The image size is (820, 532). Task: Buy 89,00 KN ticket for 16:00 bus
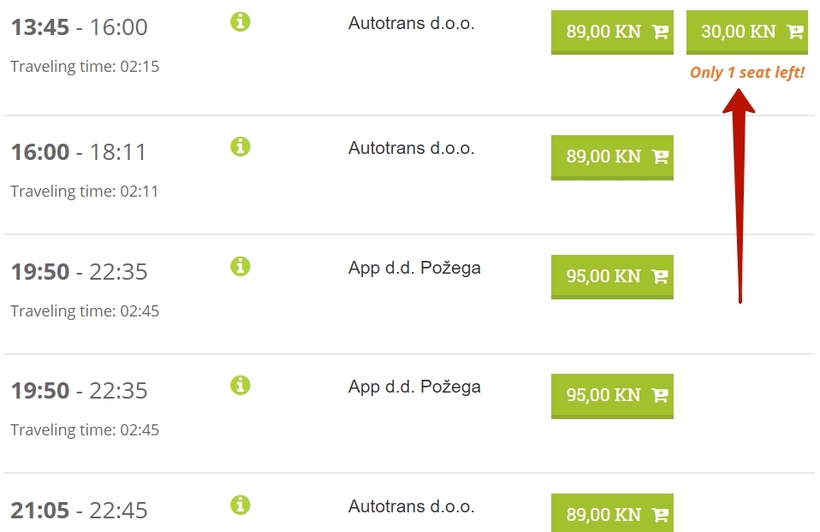tap(612, 157)
